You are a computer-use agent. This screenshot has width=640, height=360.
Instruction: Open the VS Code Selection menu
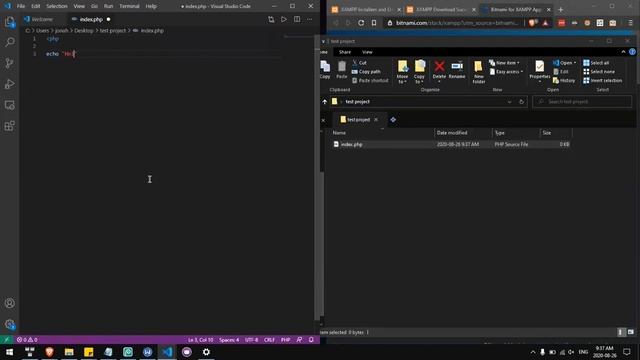point(57,6)
